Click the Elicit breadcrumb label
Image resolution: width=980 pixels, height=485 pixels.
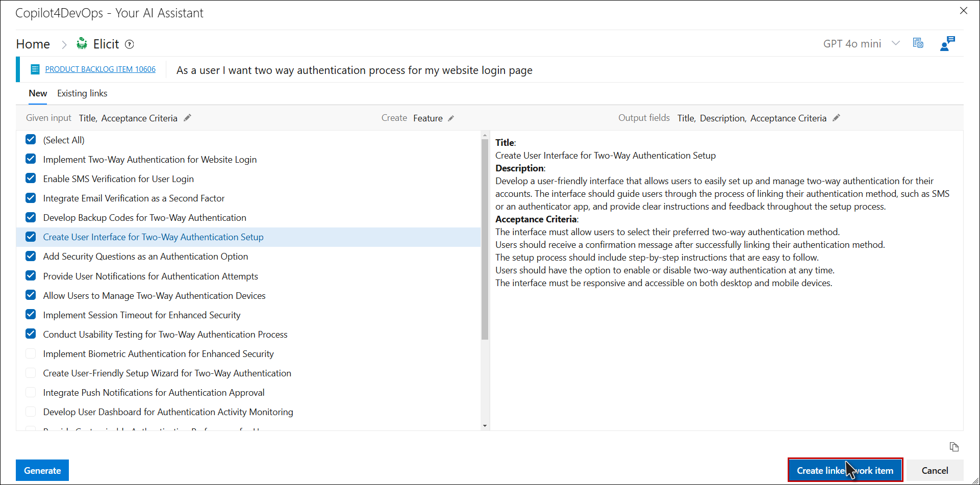[106, 44]
